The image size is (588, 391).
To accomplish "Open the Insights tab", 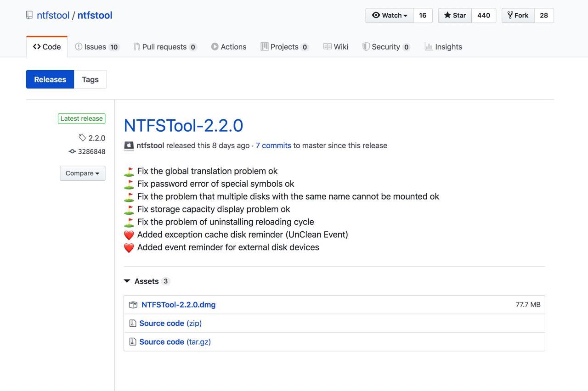I will coord(443,47).
